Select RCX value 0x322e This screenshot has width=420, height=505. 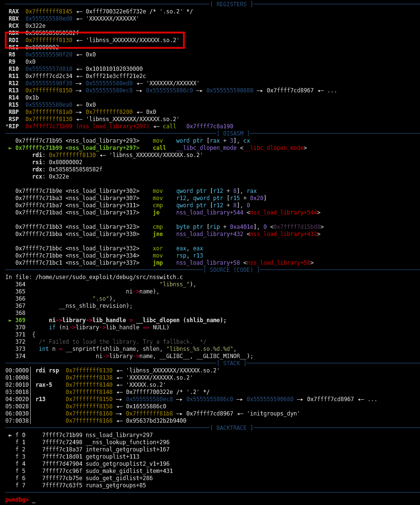click(35, 26)
